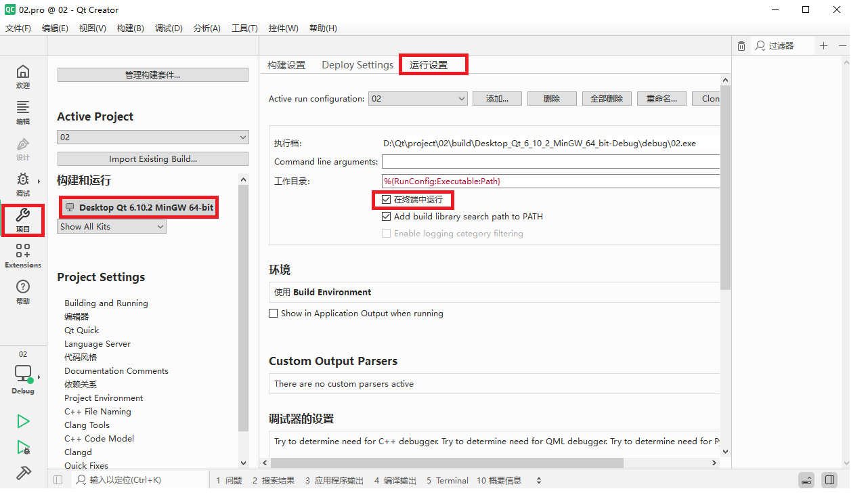Click the plus icon in right panel
The height and width of the screenshot is (493, 868).
(x=823, y=45)
